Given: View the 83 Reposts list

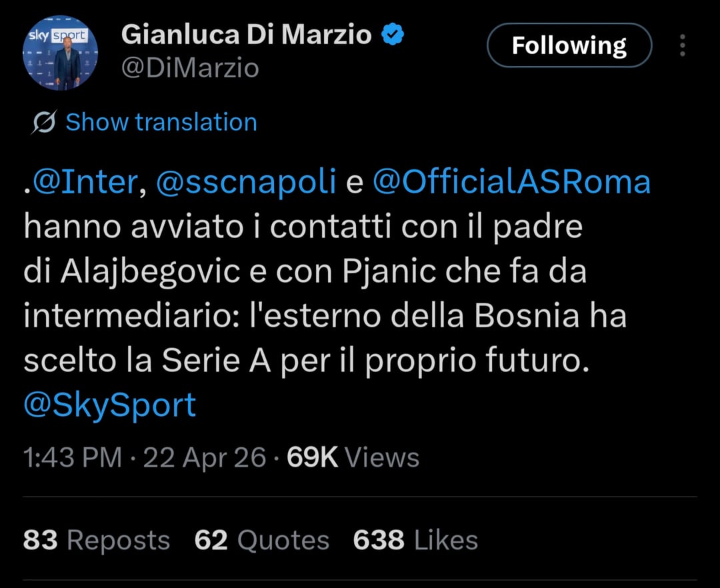Looking at the screenshot, I should [97, 540].
